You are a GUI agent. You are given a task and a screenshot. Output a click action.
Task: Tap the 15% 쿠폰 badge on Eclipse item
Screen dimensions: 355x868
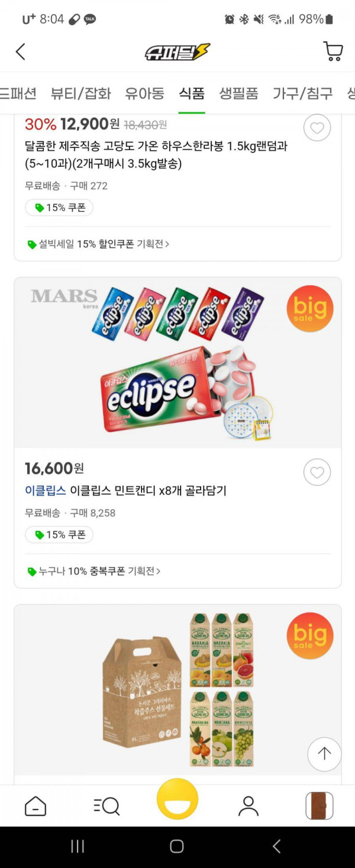coord(59,535)
